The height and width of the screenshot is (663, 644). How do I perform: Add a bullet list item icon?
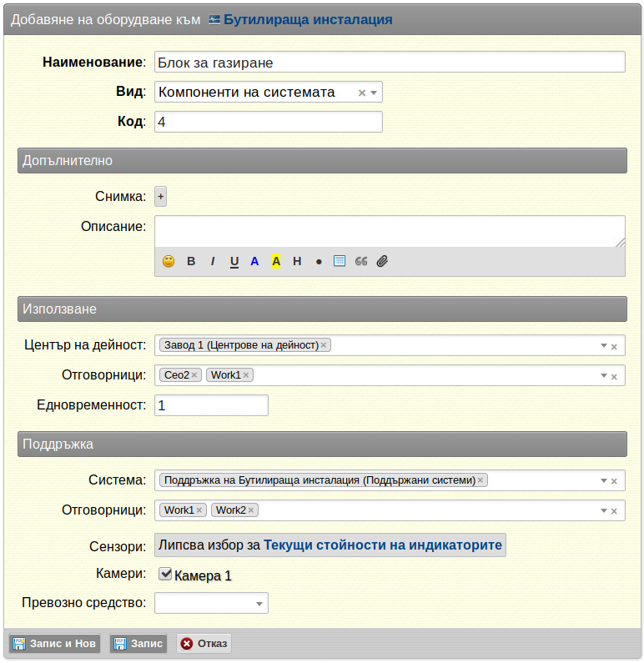click(319, 262)
